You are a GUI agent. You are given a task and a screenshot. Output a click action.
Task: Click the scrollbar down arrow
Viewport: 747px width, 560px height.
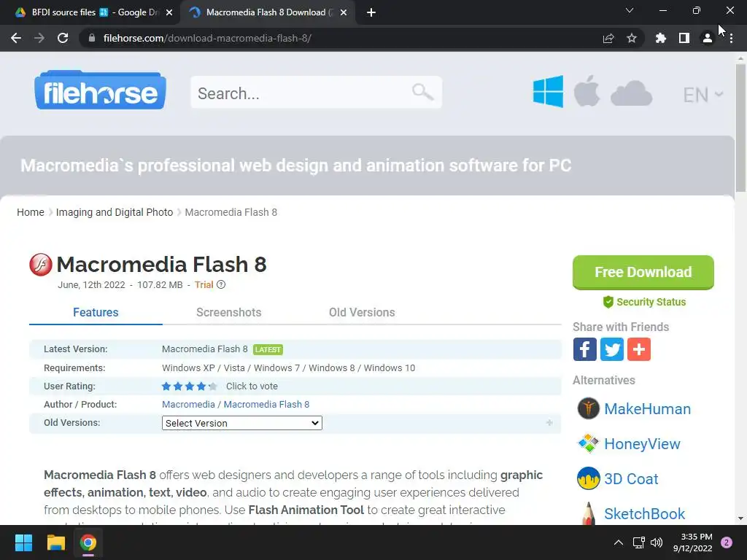coord(740,518)
